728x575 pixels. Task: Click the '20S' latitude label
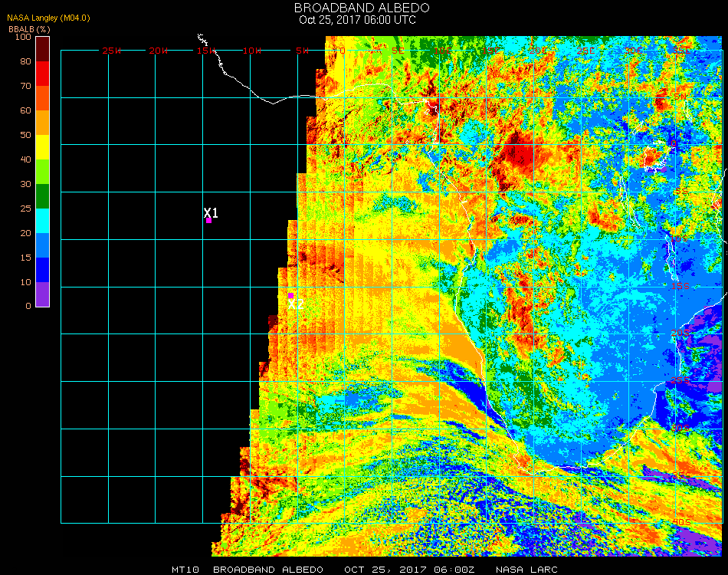coord(680,333)
